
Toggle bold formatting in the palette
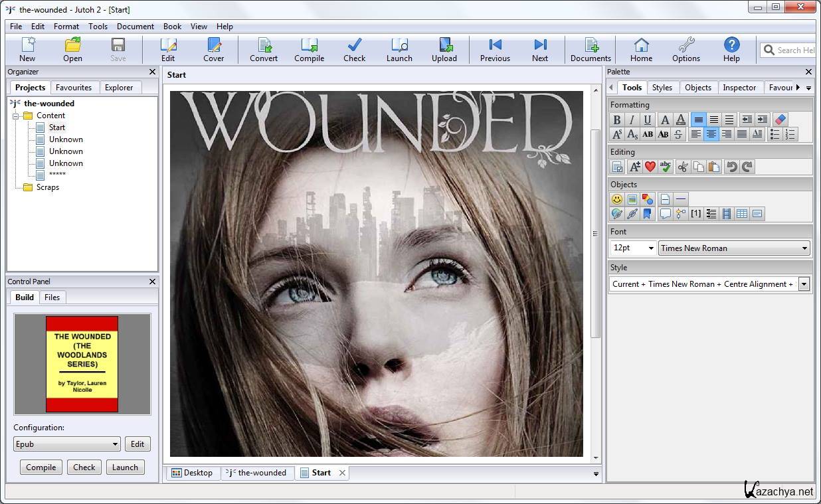pos(617,120)
